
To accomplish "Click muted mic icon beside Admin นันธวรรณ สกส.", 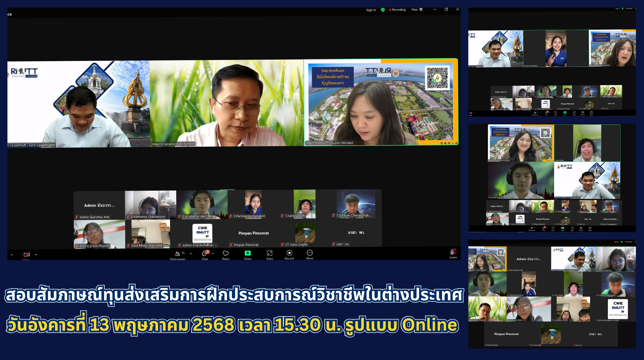I will [x=77, y=217].
